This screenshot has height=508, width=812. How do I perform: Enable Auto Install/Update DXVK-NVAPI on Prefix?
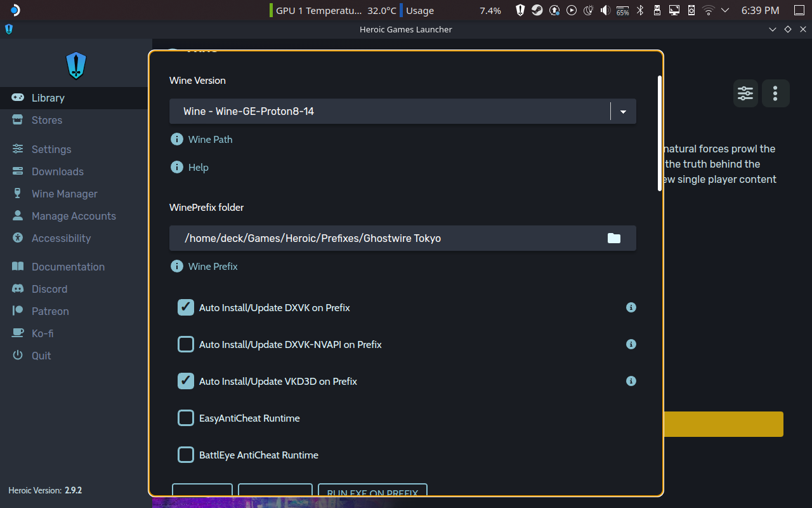[x=186, y=344]
